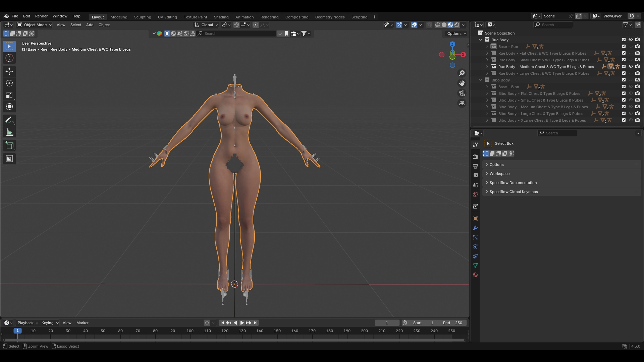Expand the Options panel

coord(562,165)
